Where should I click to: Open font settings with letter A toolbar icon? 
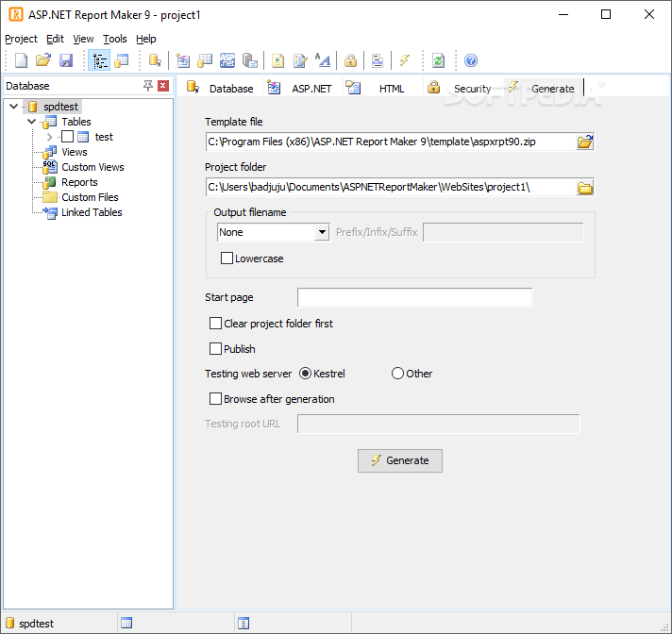322,60
